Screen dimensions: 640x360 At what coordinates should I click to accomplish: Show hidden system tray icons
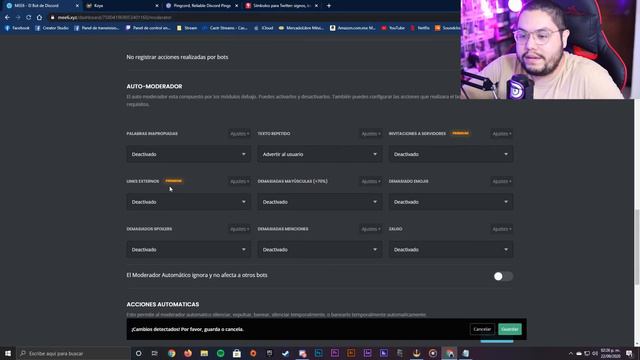click(571, 353)
